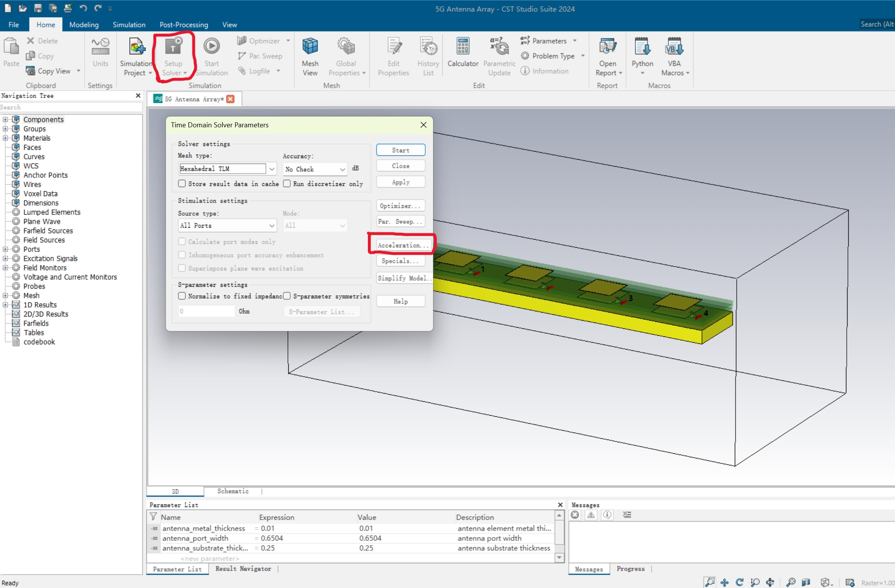This screenshot has height=588, width=895.
Task: Toggle Normalize to fixed impedance checkbox
Action: (182, 296)
